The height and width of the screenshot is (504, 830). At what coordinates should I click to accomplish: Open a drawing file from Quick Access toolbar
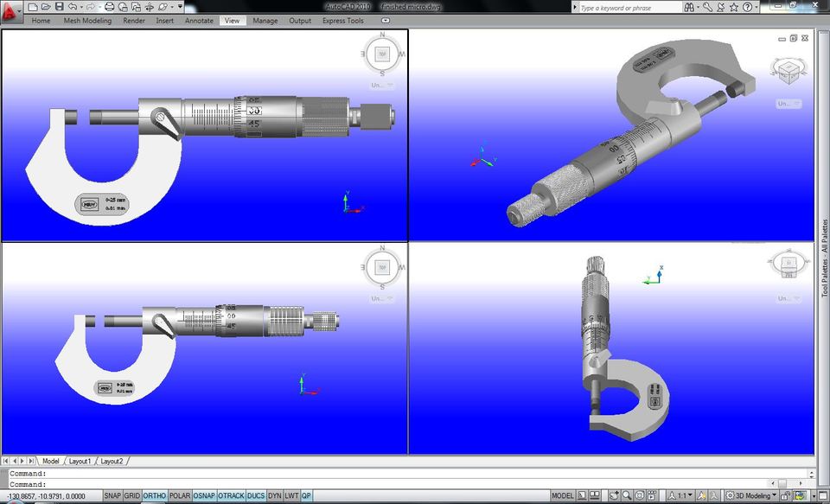click(x=46, y=7)
